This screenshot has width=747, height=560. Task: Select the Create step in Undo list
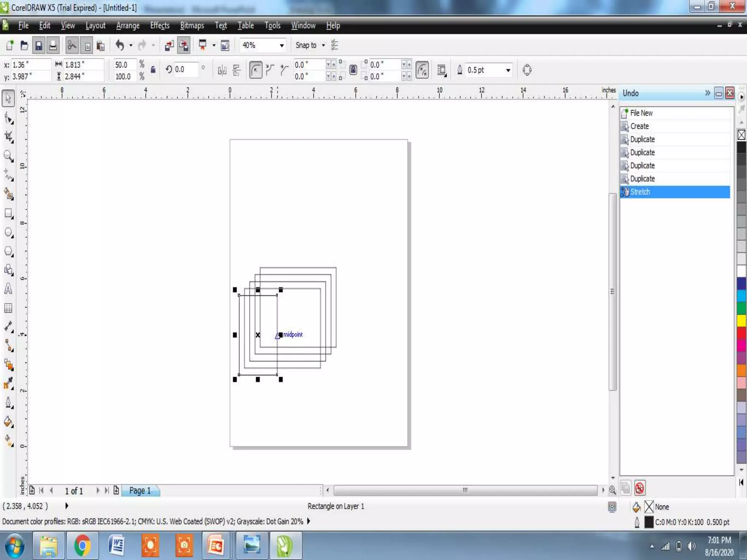(x=639, y=126)
